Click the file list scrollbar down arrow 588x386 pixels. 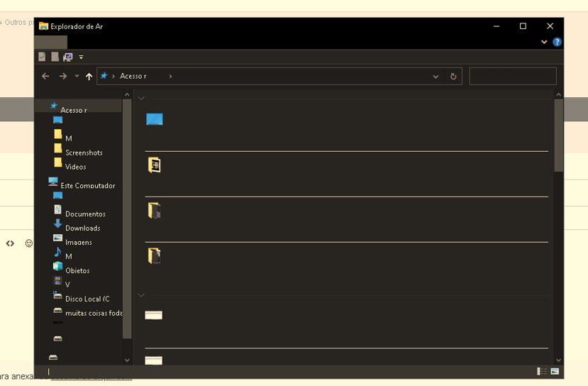coord(559,360)
